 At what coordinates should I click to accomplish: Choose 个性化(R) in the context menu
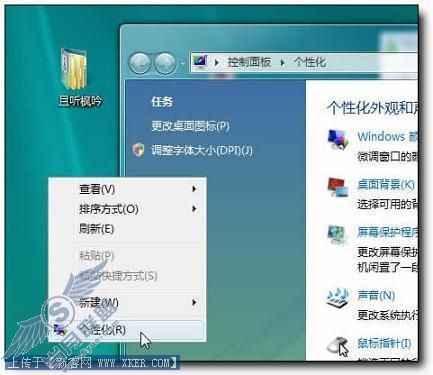[x=127, y=330]
